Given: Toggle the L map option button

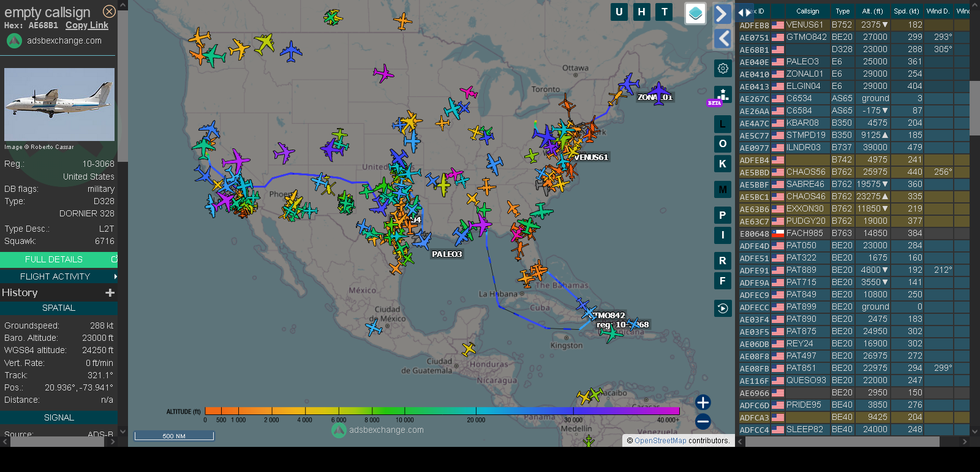Looking at the screenshot, I should [723, 124].
